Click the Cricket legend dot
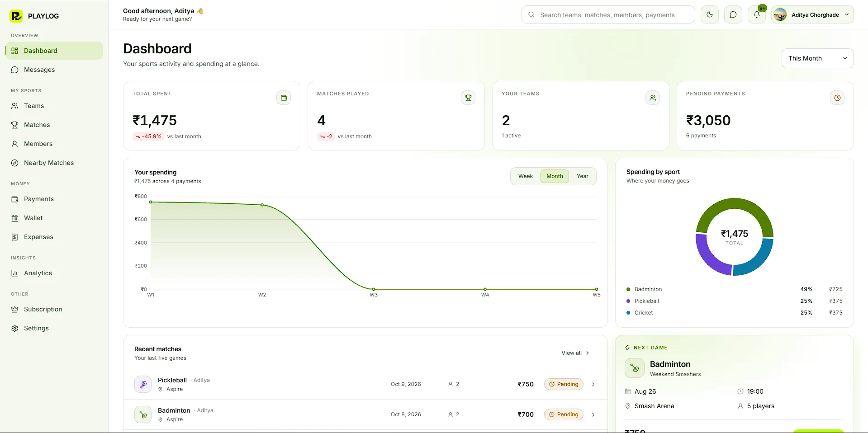The width and height of the screenshot is (868, 433). 628,313
